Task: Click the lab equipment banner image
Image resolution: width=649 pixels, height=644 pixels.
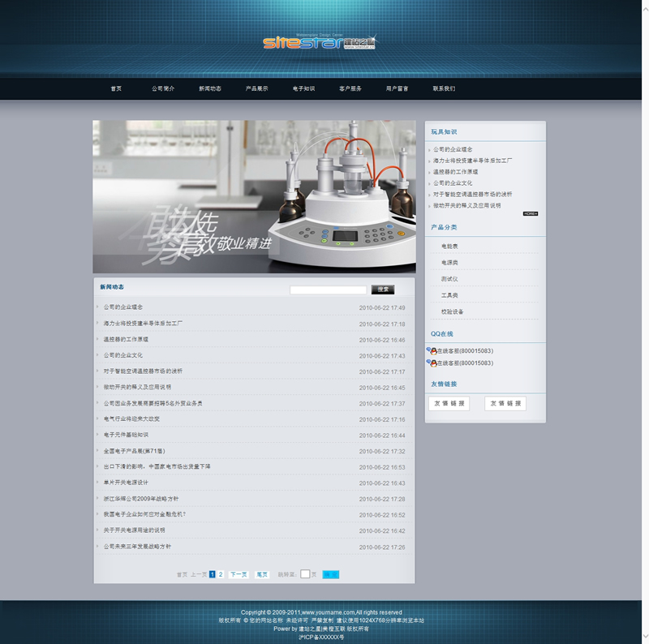Action: 254,196
